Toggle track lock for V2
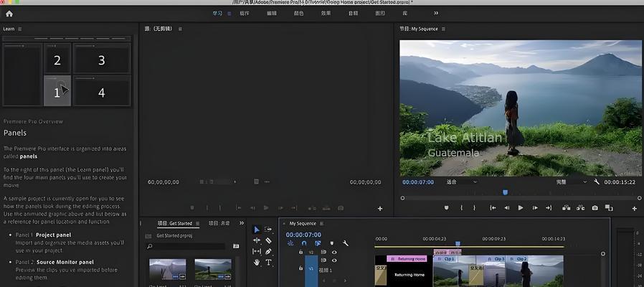The height and width of the screenshot is (287, 644). point(300,252)
